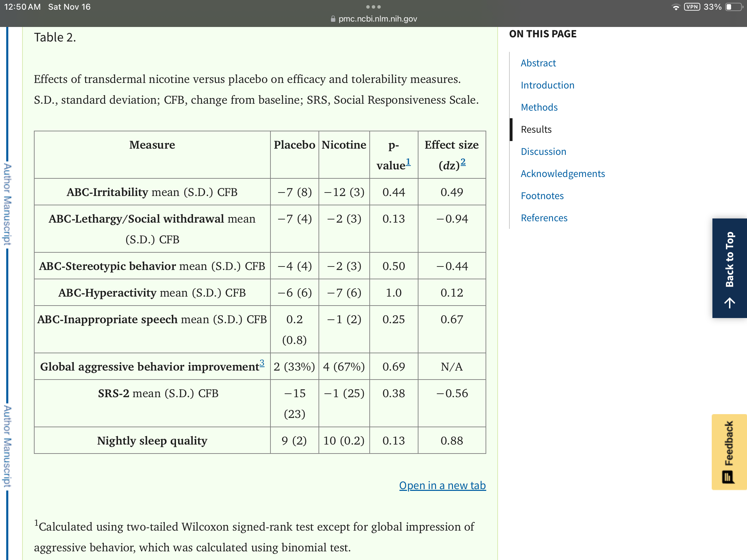
Task: Open the Feedback tab
Action: pyautogui.click(x=729, y=452)
